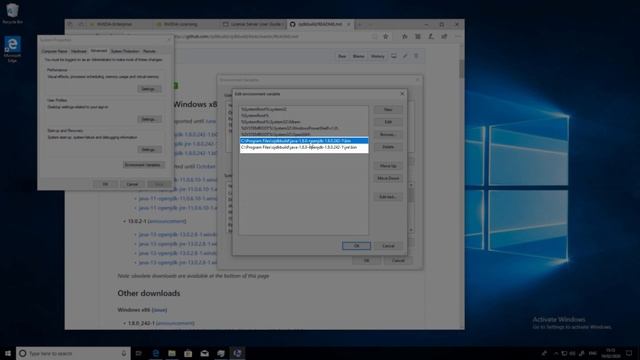Open Remote tab in System Properties
This screenshot has height=360, width=640.
pos(149,51)
